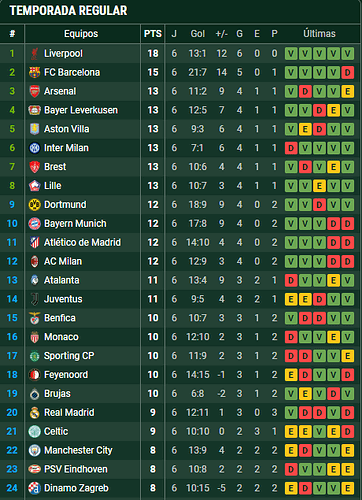Screen dimensions: 362x500
Task: Select the Real Madrid crest icon
Action: click(34, 413)
